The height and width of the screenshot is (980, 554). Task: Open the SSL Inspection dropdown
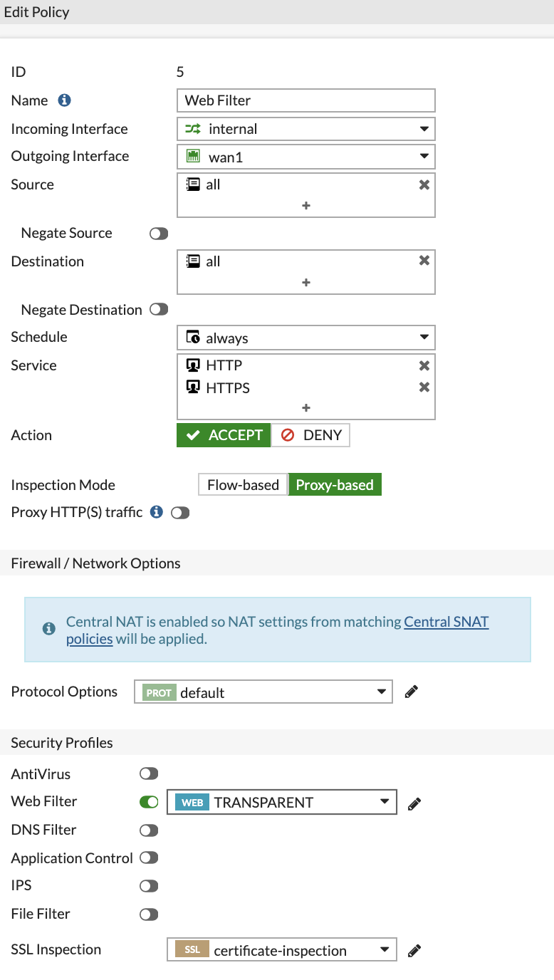coord(385,949)
